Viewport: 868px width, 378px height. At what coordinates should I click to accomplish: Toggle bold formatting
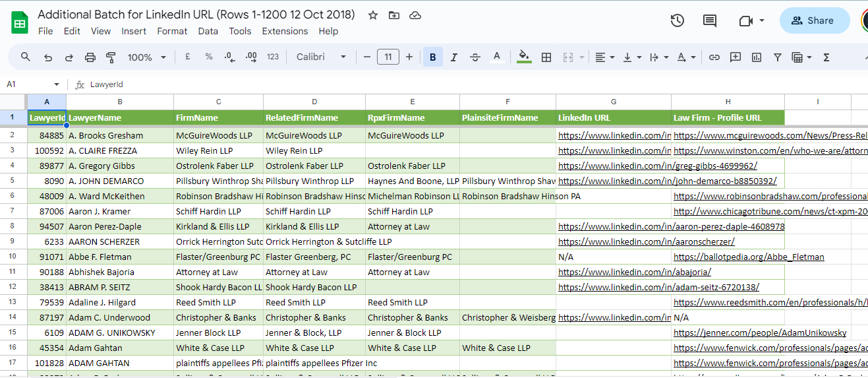pos(433,57)
